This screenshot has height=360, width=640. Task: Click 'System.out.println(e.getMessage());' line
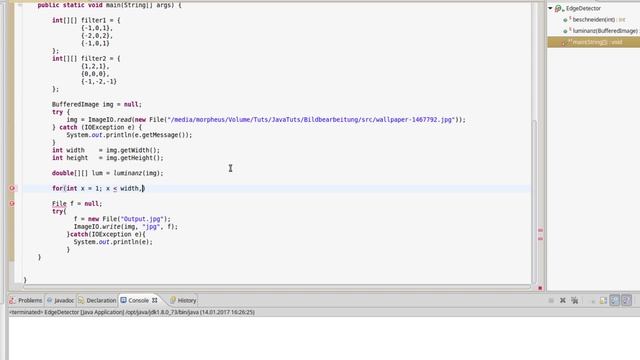[x=129, y=135]
